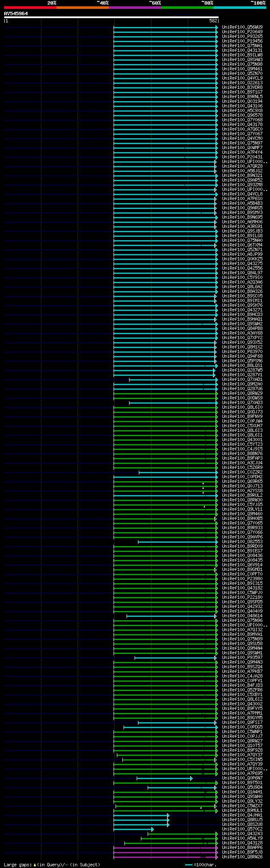Select the UniRef100_B3VDR8 label
This screenshot has width=270, height=868.
pyautogui.click(x=242, y=87)
